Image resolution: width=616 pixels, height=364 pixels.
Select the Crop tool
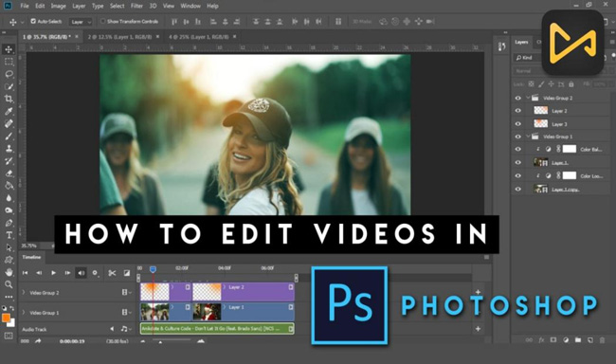pyautogui.click(x=9, y=99)
